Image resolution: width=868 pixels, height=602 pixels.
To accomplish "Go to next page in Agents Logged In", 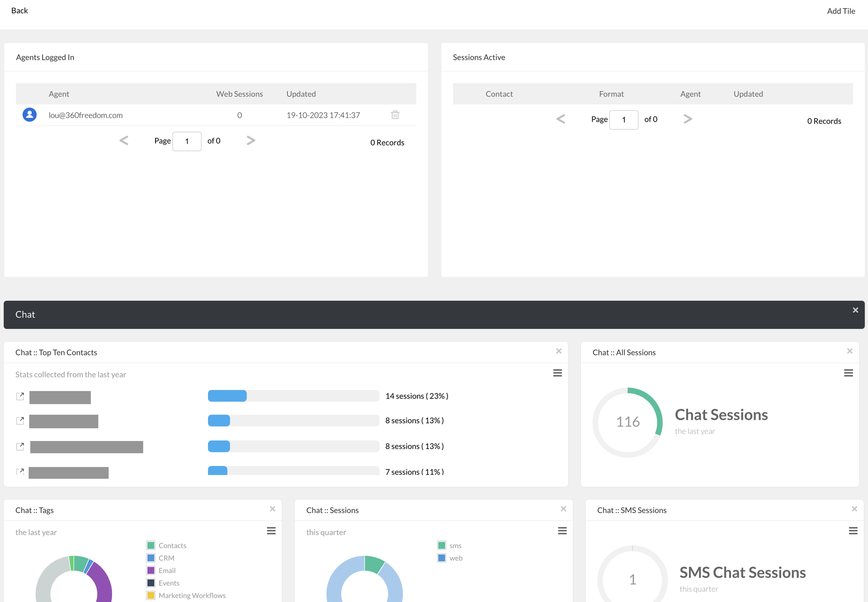I will pos(251,141).
